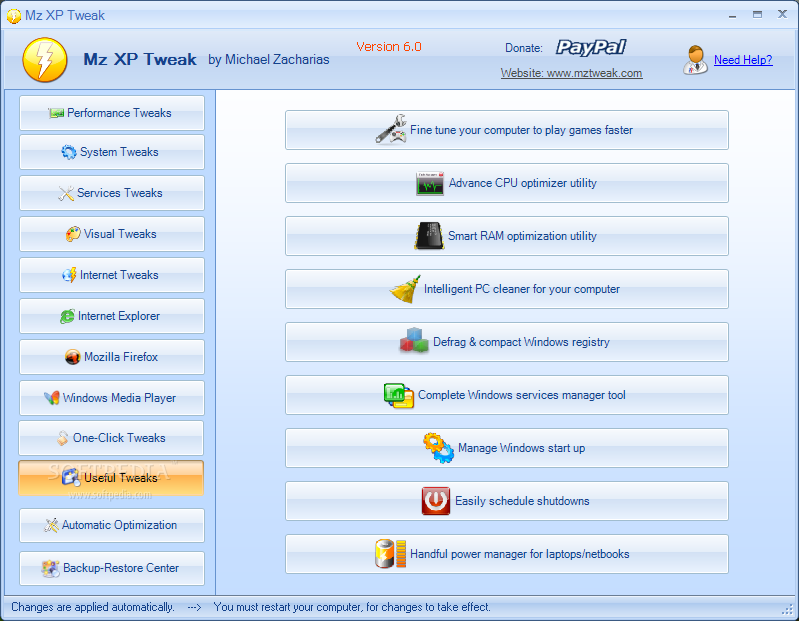
Task: Close the Mz XP Tweak window
Action: (x=782, y=14)
